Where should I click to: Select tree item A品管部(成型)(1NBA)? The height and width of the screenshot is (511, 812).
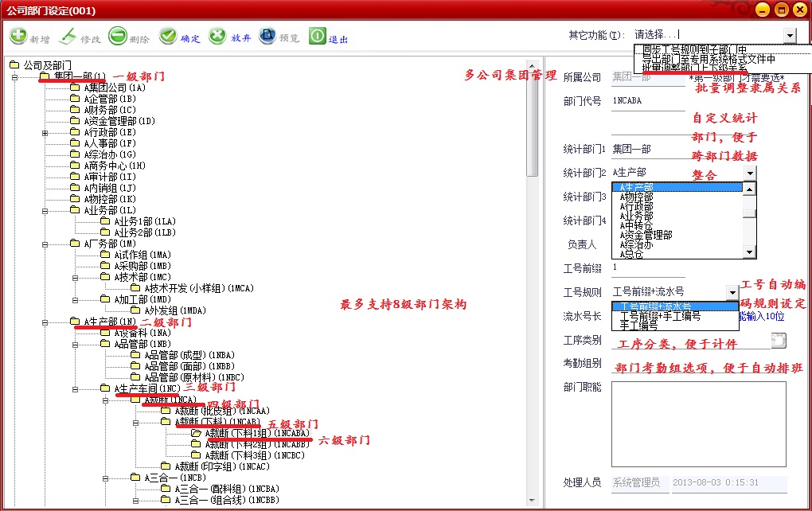pyautogui.click(x=189, y=355)
